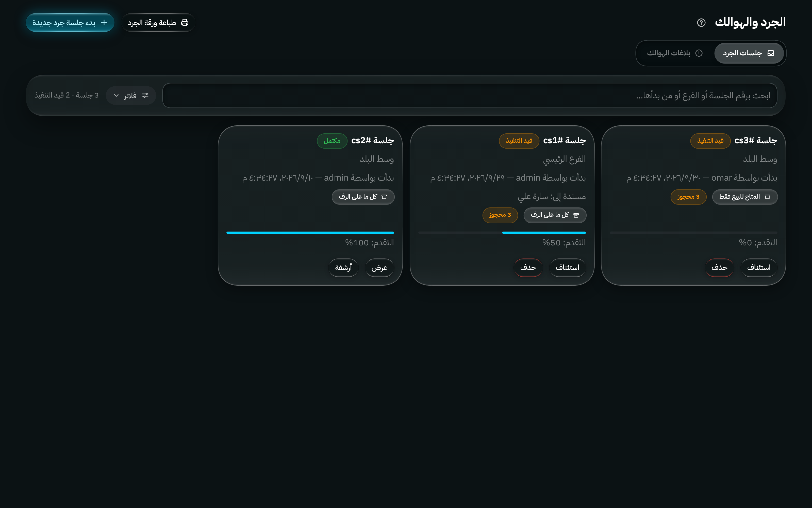This screenshot has height=508, width=812.
Task: Click مسندة إلى: سارة علي text
Action: click(552, 197)
